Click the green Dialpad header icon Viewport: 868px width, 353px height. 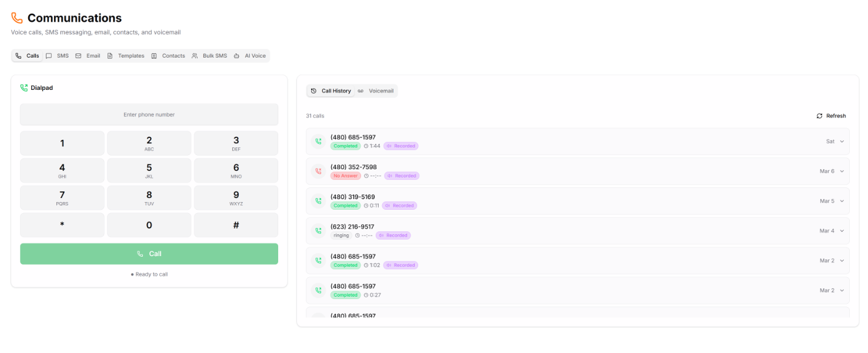tap(24, 88)
